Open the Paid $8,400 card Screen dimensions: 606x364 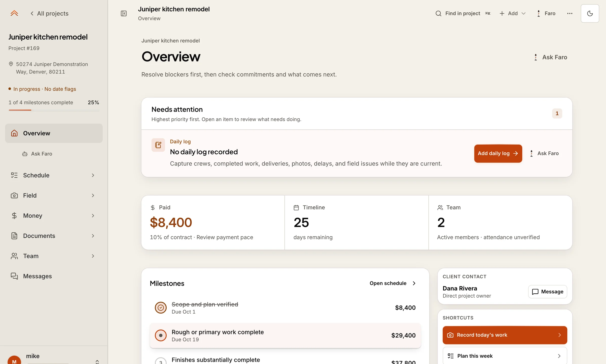(x=213, y=222)
